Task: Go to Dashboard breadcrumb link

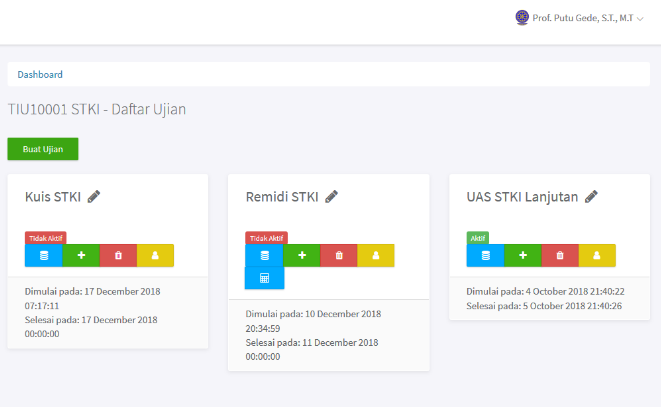Action: point(40,75)
